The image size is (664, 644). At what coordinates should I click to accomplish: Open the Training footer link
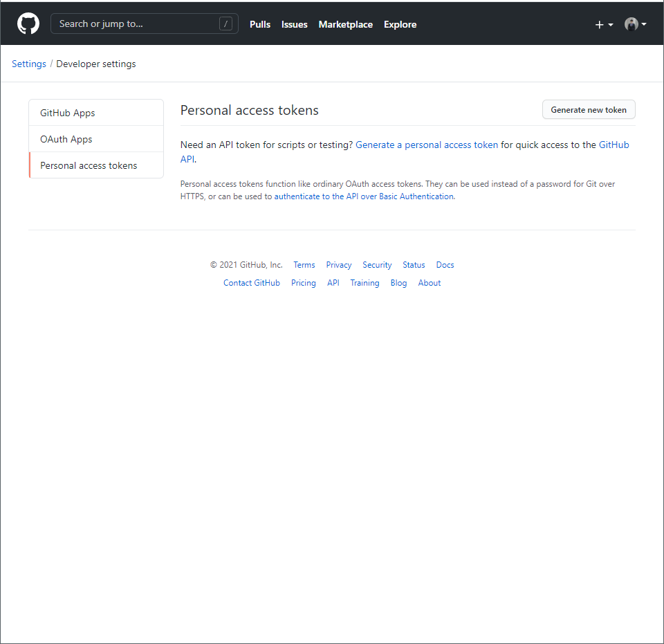(x=365, y=283)
